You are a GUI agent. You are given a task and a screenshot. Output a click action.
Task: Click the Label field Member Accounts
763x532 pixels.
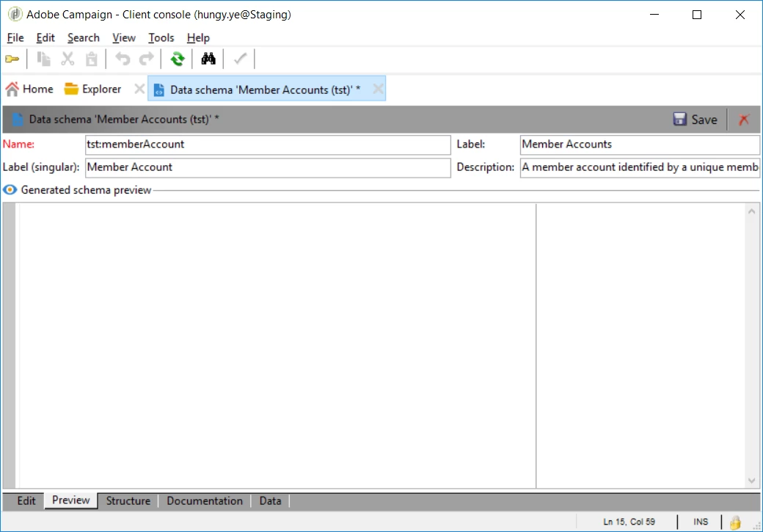coord(640,145)
